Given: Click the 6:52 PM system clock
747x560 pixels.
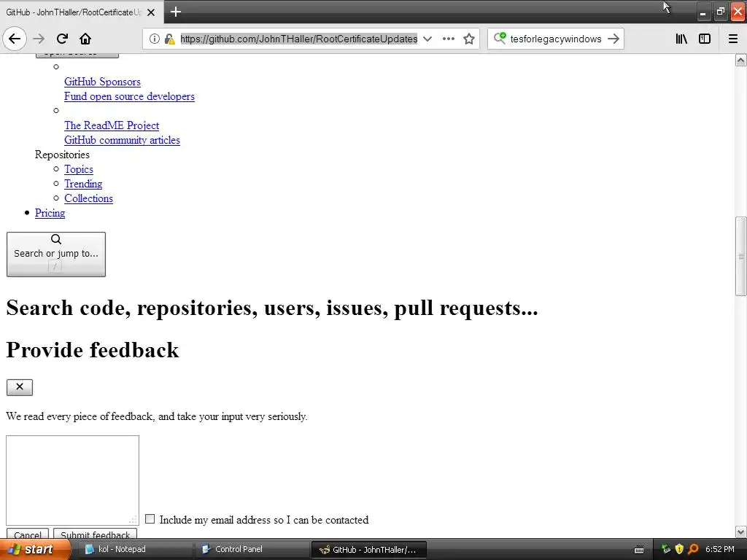Looking at the screenshot, I should (x=719, y=549).
